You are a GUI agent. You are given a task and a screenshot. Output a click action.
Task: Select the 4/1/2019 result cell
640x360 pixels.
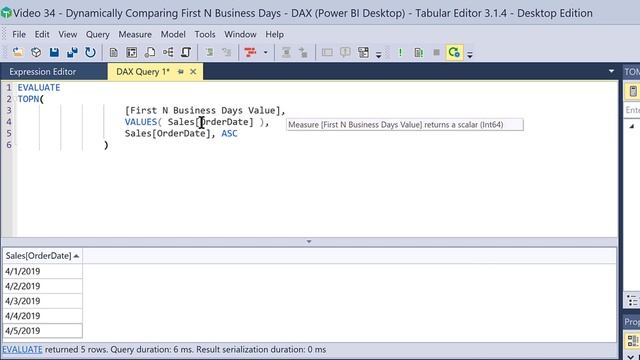42,271
